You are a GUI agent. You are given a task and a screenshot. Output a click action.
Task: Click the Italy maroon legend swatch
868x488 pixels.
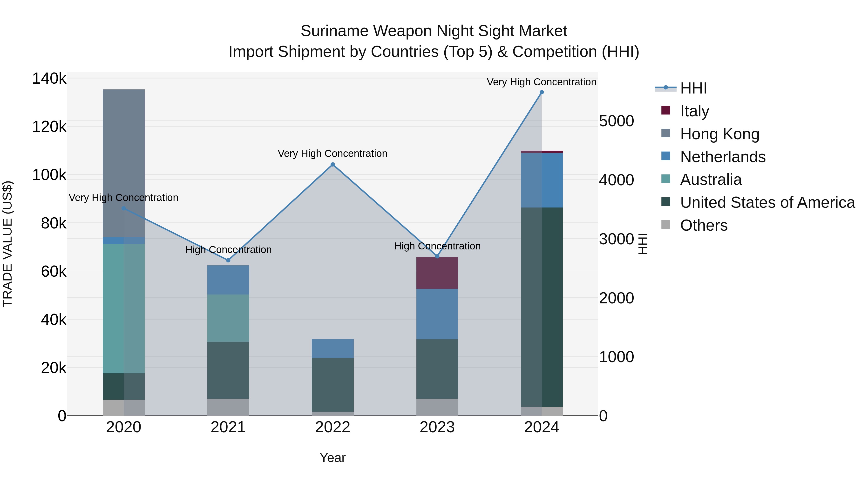(666, 110)
